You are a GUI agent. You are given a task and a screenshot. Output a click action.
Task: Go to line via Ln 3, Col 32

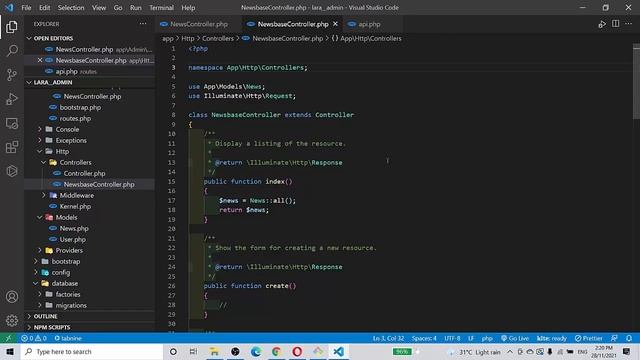click(x=388, y=338)
